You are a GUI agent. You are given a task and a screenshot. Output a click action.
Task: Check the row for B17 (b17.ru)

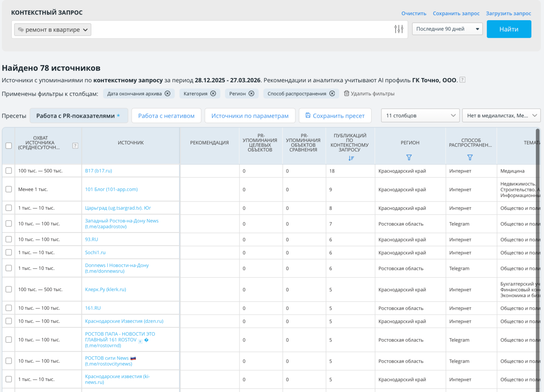click(x=9, y=171)
